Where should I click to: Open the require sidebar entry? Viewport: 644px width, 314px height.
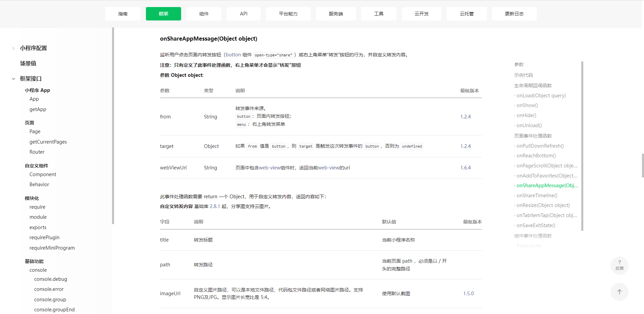click(x=37, y=207)
